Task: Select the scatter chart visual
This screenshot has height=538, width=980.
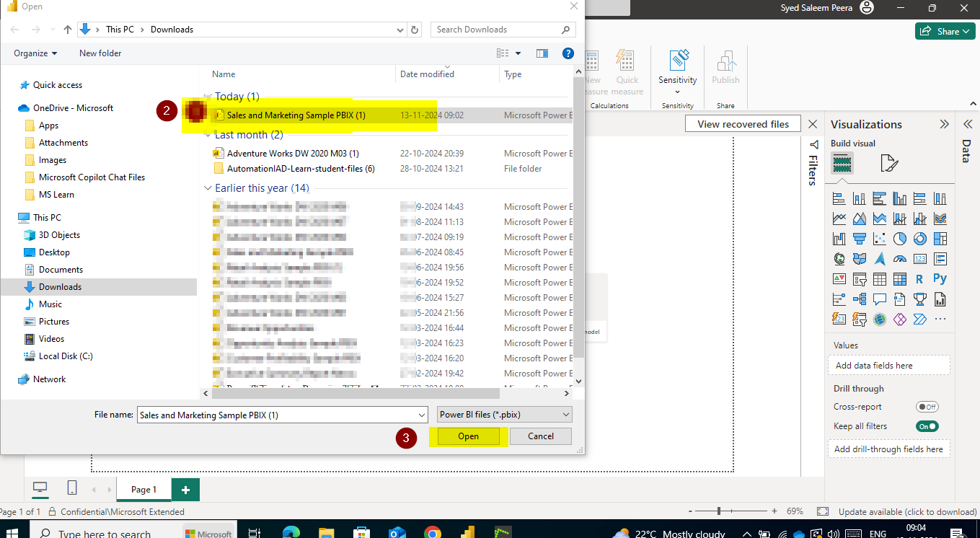Action: [x=879, y=239]
